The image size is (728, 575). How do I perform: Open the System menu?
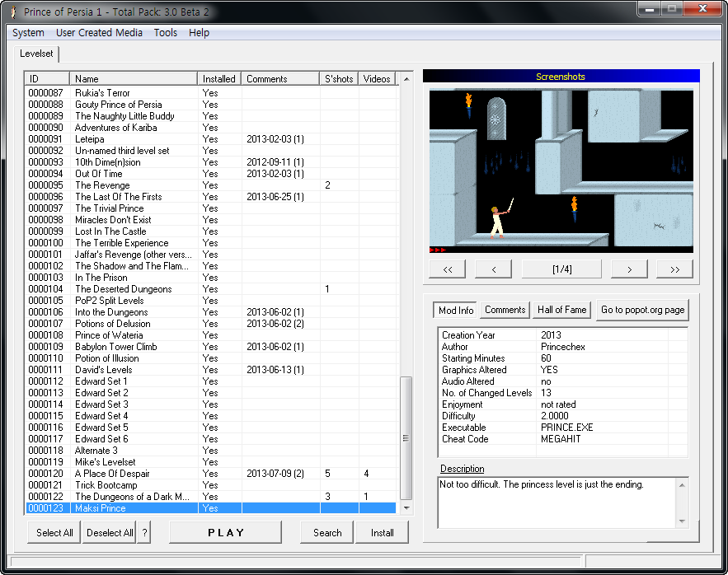point(28,33)
